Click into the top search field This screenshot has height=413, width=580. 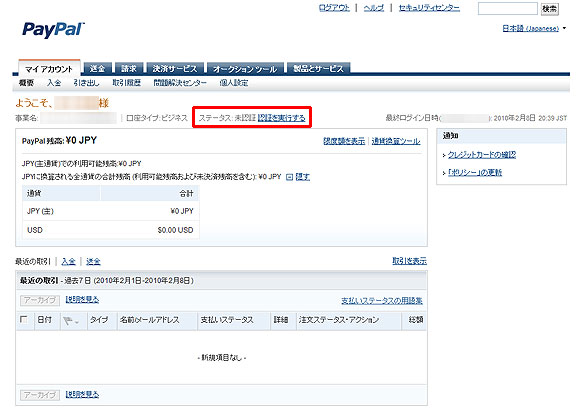[x=508, y=9]
